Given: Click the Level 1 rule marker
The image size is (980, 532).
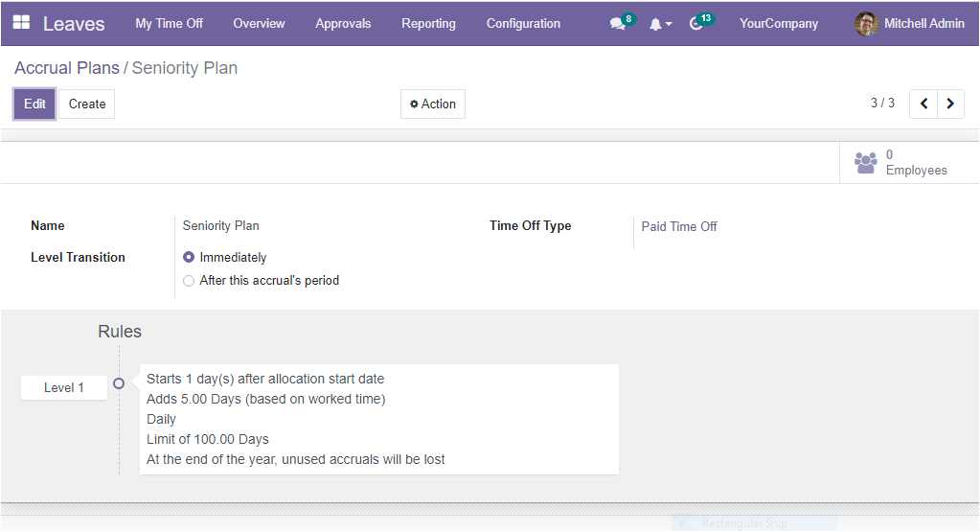Looking at the screenshot, I should click(x=64, y=387).
